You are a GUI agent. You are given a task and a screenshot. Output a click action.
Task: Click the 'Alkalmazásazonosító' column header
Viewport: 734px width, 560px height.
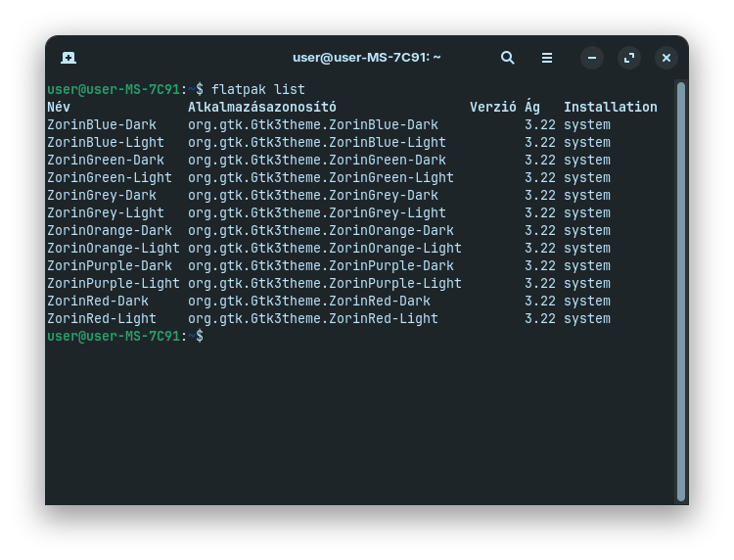[x=262, y=107]
